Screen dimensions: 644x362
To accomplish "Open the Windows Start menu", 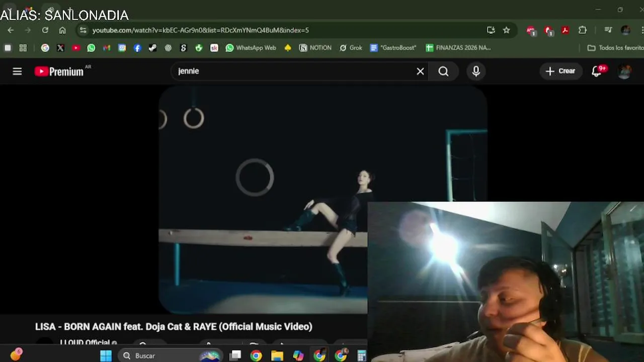I will coord(106,356).
